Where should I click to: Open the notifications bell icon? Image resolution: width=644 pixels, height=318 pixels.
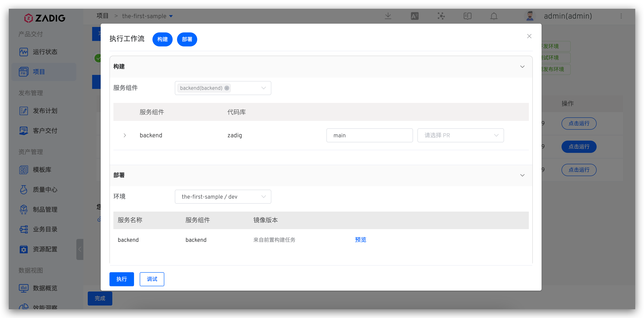click(494, 16)
